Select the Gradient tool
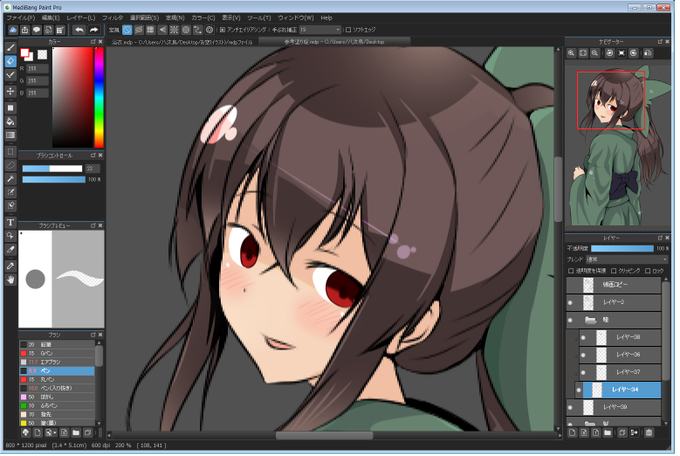 [x=11, y=135]
